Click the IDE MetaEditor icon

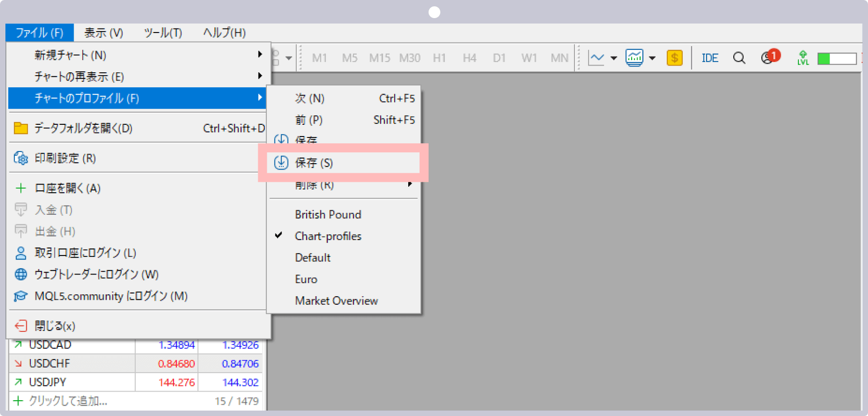[x=710, y=58]
